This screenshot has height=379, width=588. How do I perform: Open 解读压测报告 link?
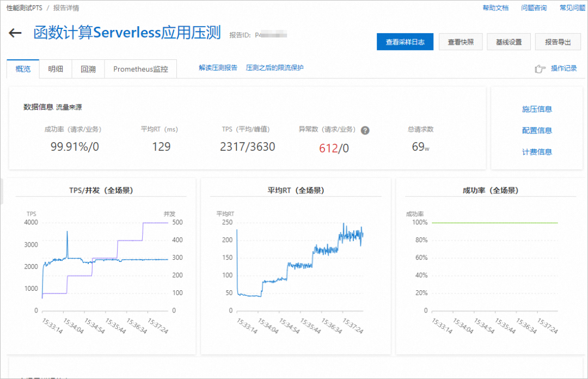(x=218, y=68)
